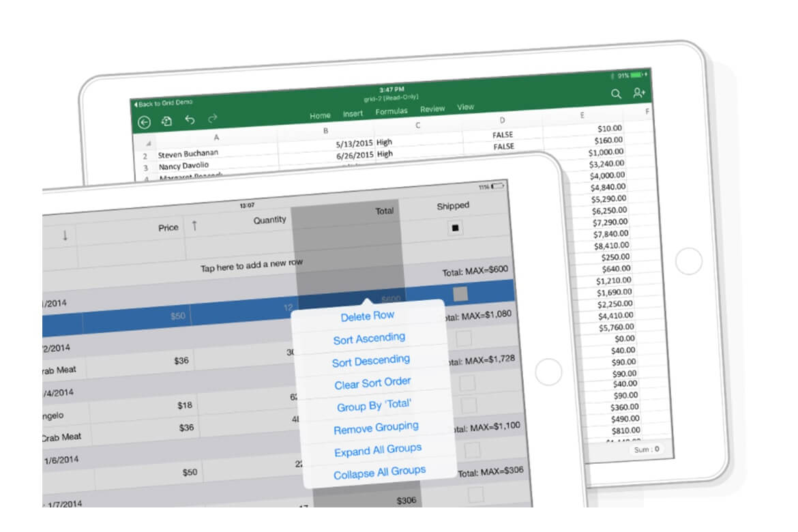Tap Delete Row in the context menu
Screen dimensions: 798x532
point(367,316)
